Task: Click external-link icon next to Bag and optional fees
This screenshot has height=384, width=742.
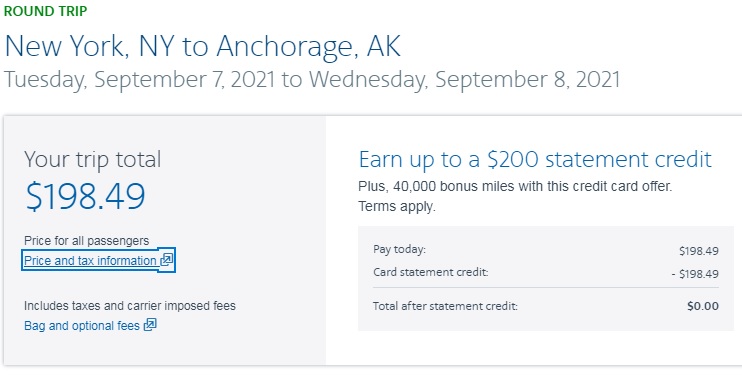Action: tap(150, 325)
